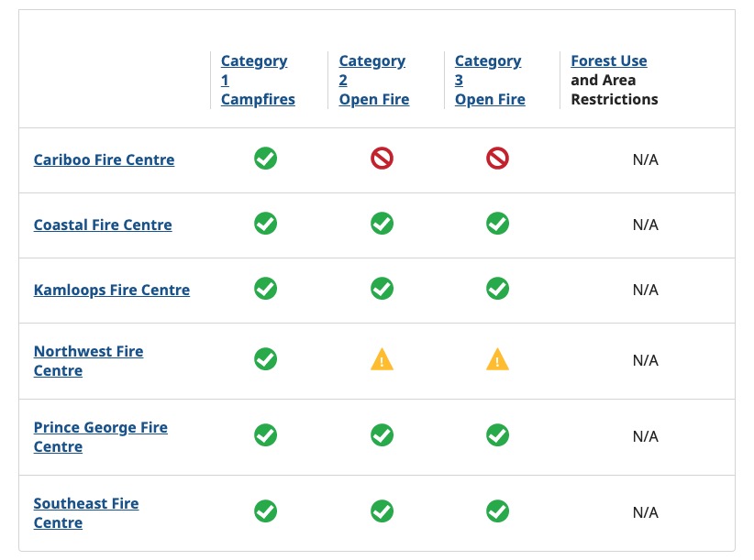Click Coastal Category 2 green checkmark
Viewport: 754px width, 560px height.
tap(382, 224)
